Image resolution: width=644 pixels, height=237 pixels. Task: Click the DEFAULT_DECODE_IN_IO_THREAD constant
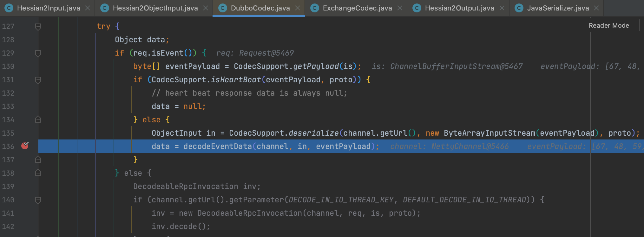(465, 200)
